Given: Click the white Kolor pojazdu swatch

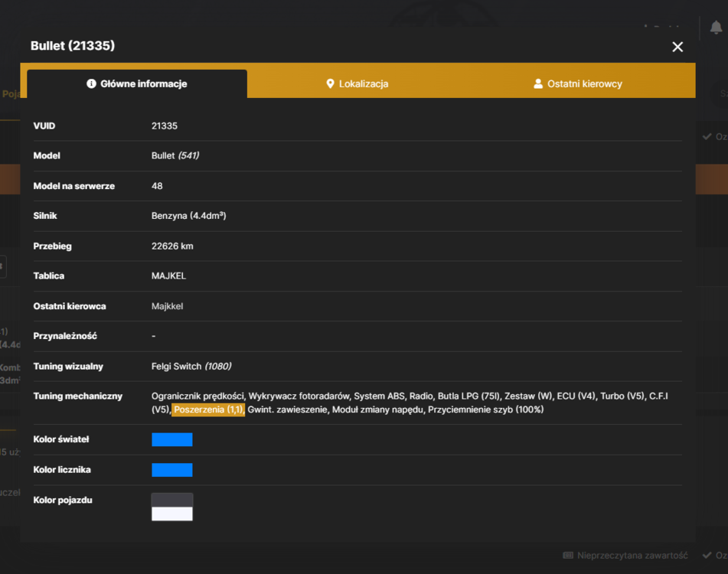Looking at the screenshot, I should coord(171,514).
